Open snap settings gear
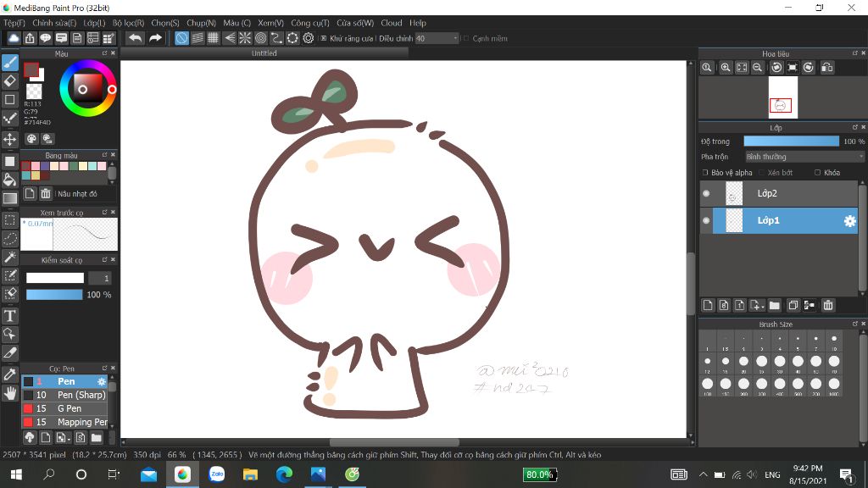The image size is (868, 488). click(309, 38)
